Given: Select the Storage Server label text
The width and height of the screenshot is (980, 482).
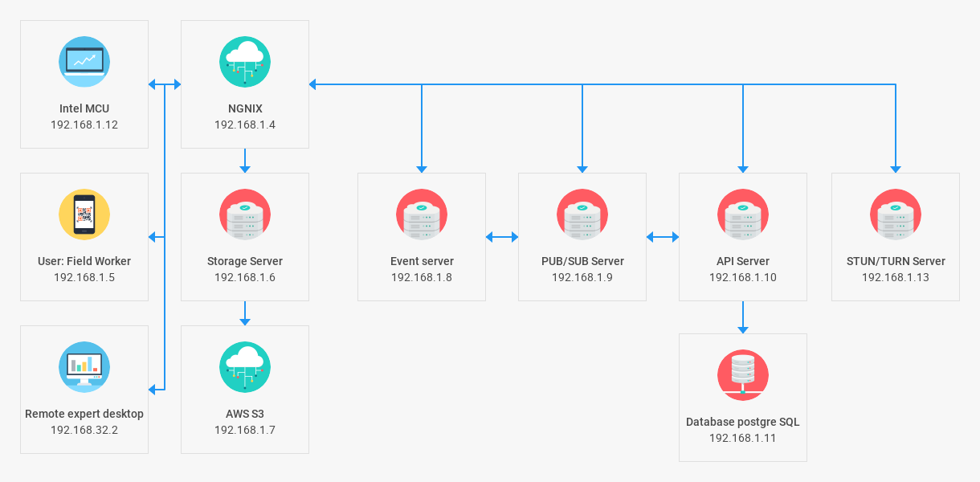Looking at the screenshot, I should [x=245, y=261].
